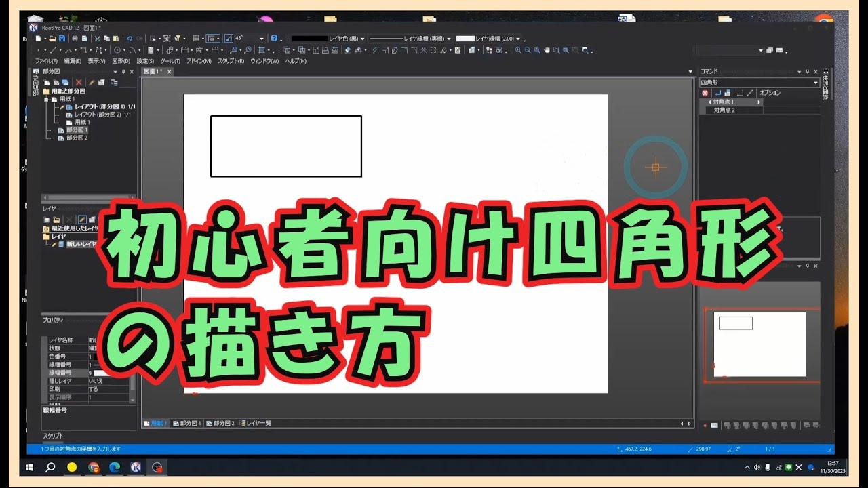
Task: Toggle the grid display button
Action: click(x=197, y=39)
